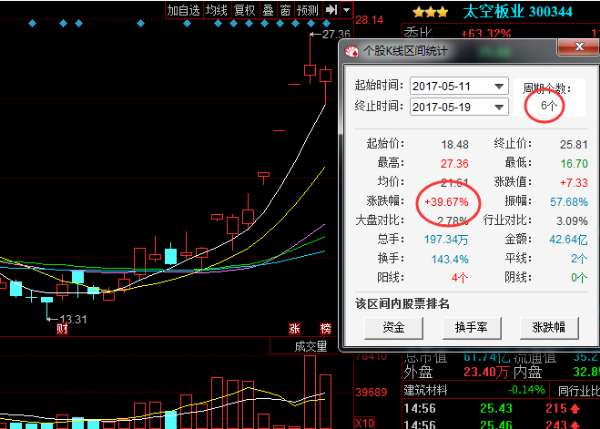
Task: Click the 叠 overlay chart icon
Action: 267,10
